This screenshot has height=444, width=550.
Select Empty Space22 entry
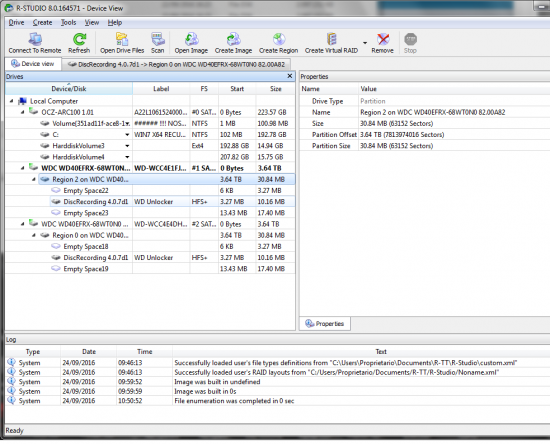pyautogui.click(x=150, y=190)
